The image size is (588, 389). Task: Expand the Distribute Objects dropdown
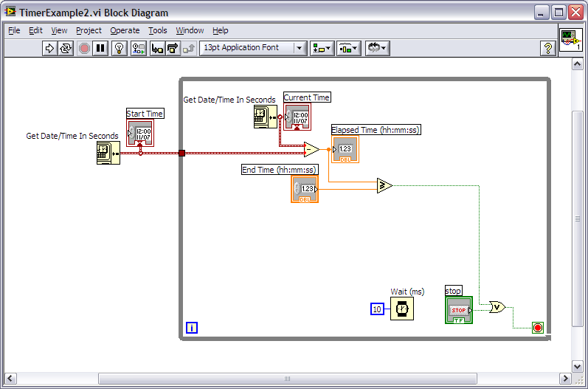(x=348, y=48)
